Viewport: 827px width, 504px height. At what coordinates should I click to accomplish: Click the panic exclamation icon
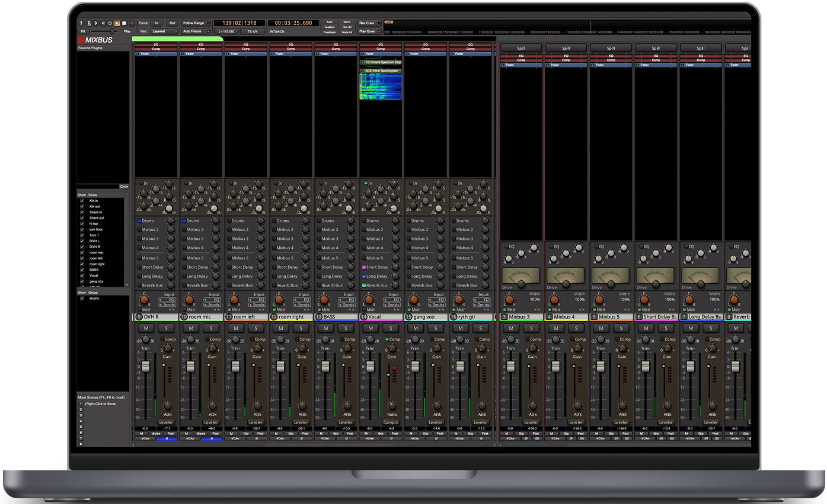pyautogui.click(x=81, y=23)
